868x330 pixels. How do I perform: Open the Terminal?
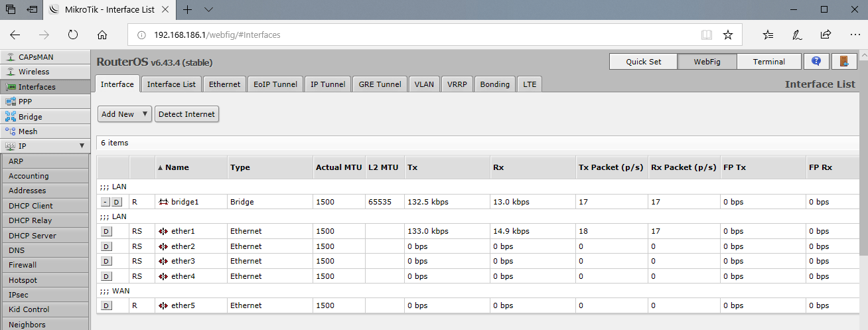coord(768,62)
